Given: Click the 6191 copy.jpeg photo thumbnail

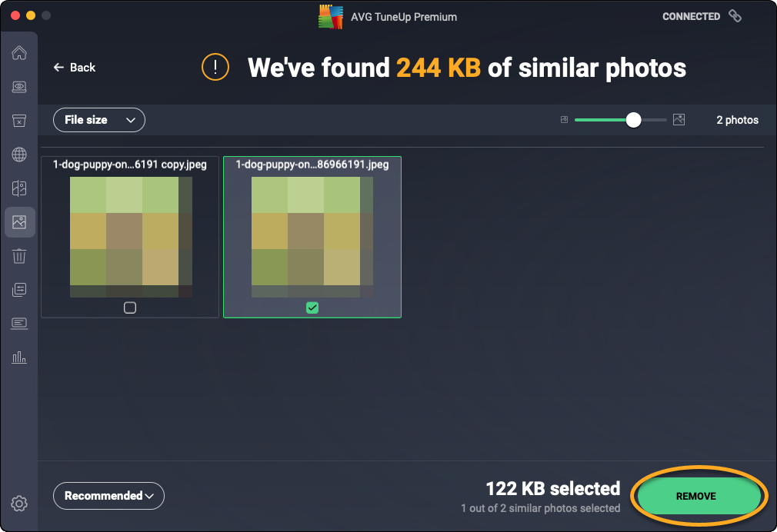Looking at the screenshot, I should point(130,237).
